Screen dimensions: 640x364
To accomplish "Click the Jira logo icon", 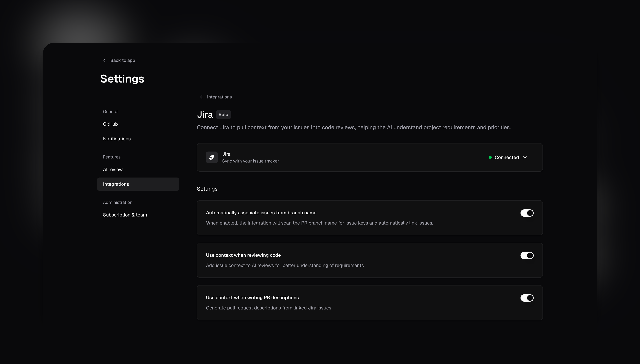I will [x=212, y=157].
